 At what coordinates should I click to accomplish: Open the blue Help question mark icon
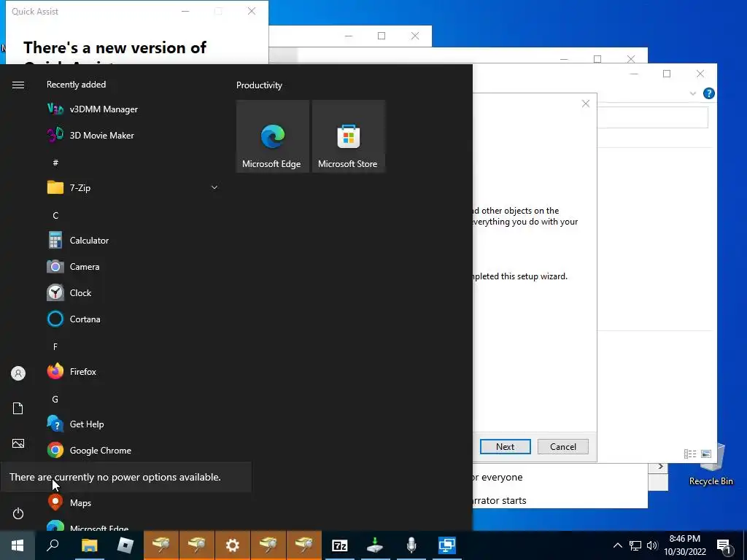[x=709, y=93]
